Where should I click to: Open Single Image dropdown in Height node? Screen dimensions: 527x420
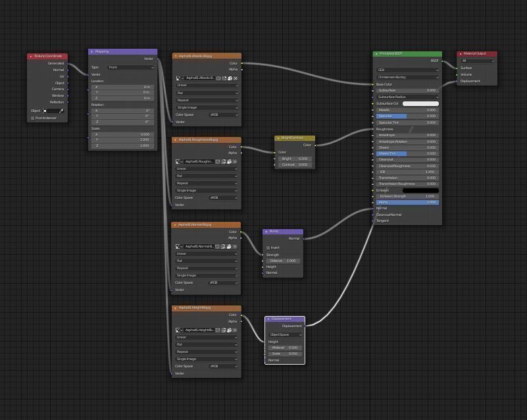tap(207, 359)
